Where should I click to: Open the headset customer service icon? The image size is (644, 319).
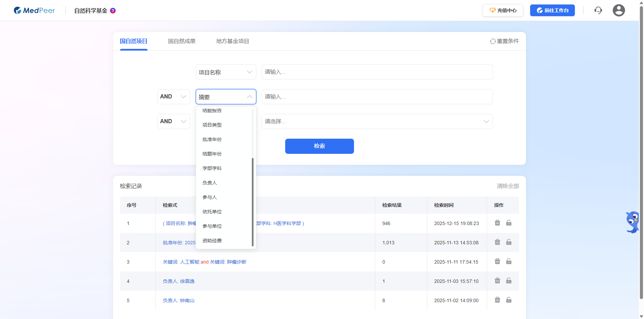tap(598, 10)
